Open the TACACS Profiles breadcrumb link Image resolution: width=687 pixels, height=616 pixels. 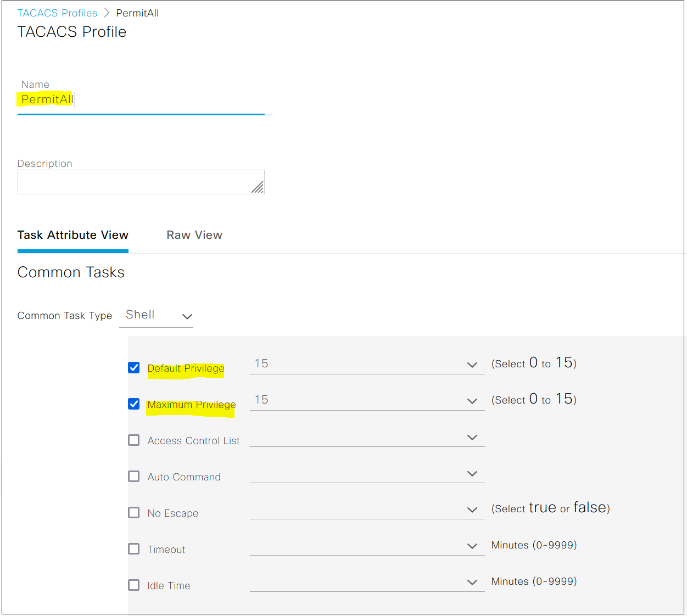tap(57, 13)
